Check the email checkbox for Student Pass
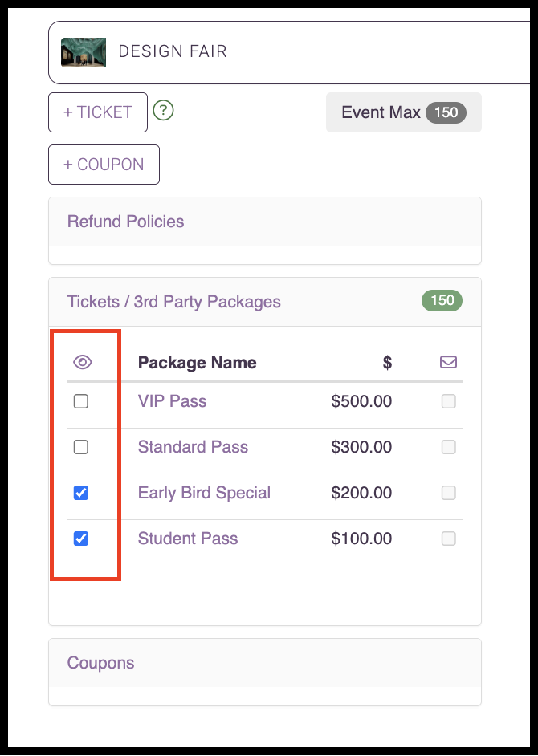Image resolution: width=538 pixels, height=756 pixels. [x=448, y=539]
